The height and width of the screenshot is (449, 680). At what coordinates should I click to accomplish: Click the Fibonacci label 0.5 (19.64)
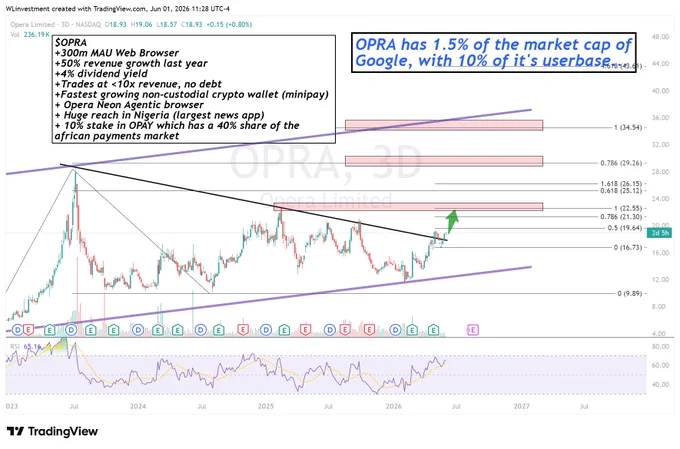click(624, 228)
